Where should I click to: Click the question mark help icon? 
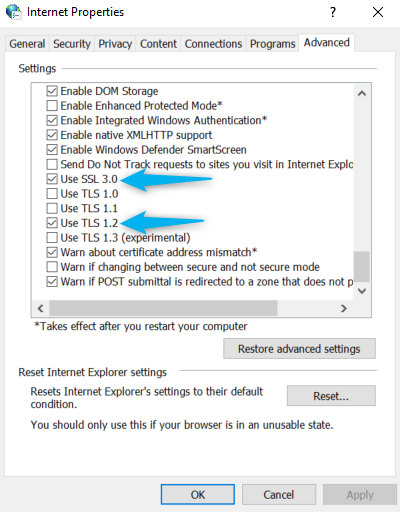(333, 12)
